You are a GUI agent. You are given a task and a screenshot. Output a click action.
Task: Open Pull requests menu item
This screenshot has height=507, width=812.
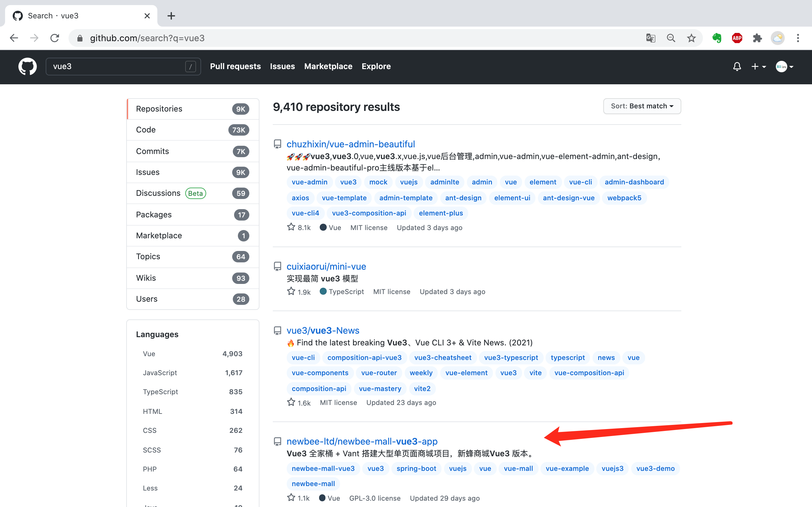(235, 66)
